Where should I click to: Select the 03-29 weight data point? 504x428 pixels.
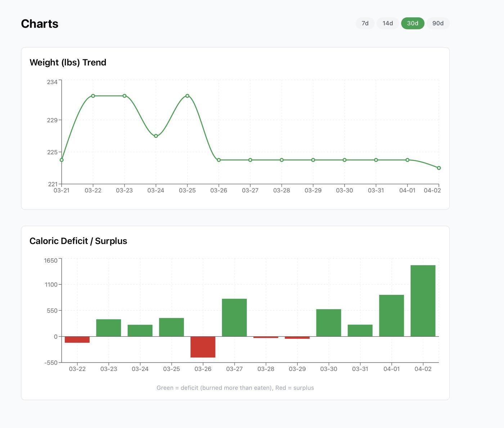[313, 160]
